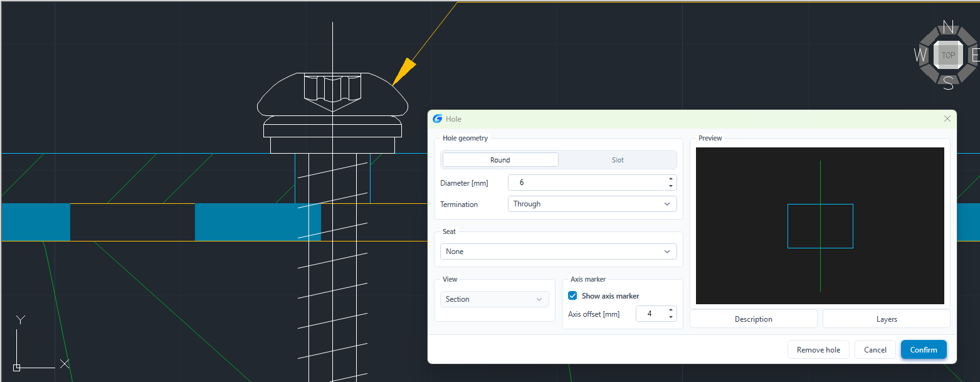Click the 'Termination' label text

tap(459, 204)
